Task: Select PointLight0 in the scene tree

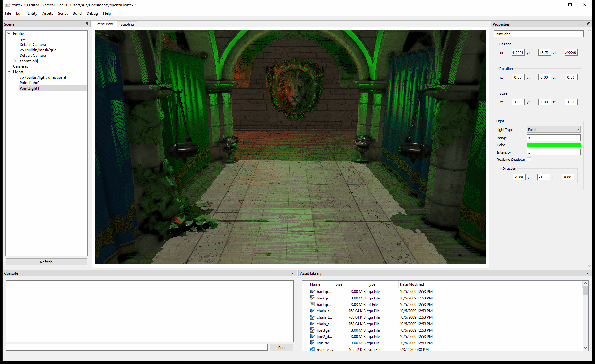Action: [29, 83]
